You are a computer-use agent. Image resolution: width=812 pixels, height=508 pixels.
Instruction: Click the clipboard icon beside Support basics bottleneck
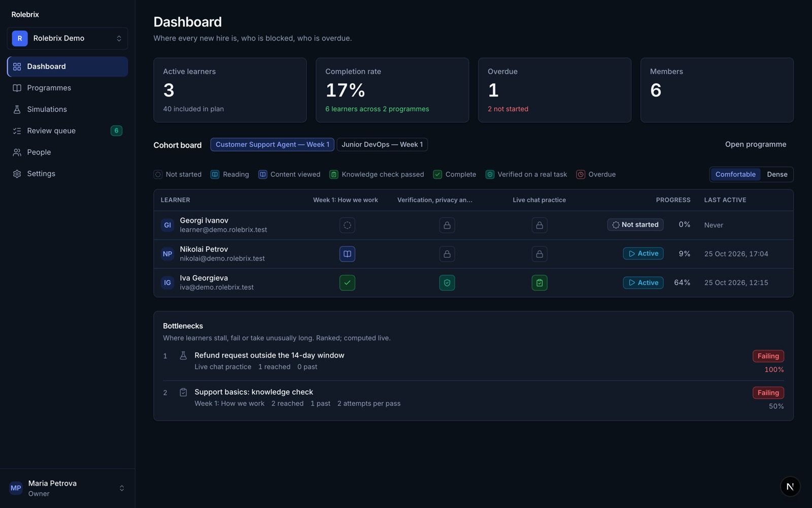coord(183,392)
